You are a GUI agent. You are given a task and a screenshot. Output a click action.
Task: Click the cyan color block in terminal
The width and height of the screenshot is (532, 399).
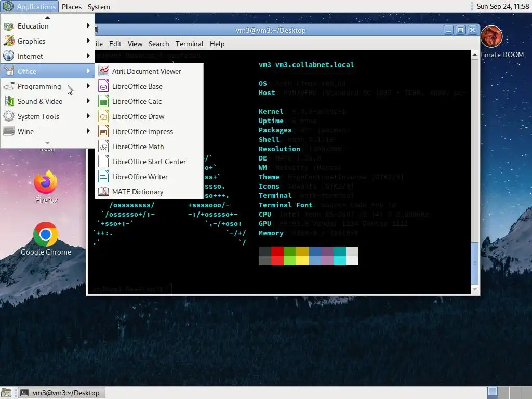[339, 261]
